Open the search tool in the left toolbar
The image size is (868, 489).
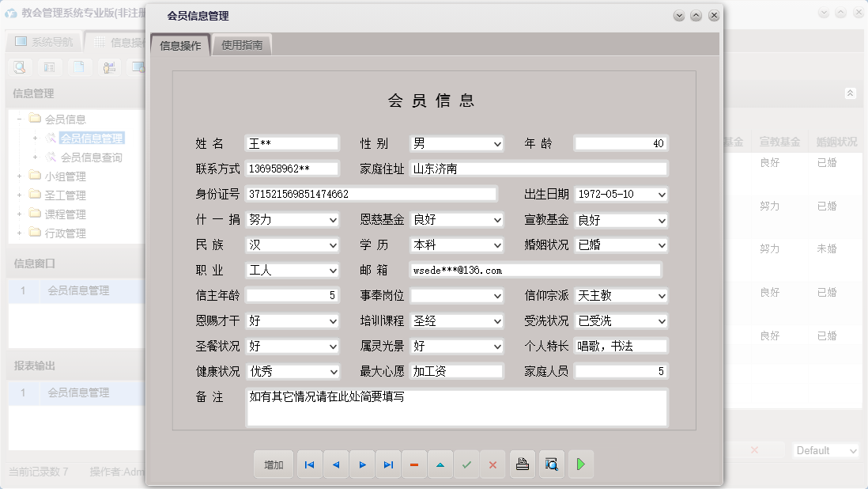click(18, 67)
